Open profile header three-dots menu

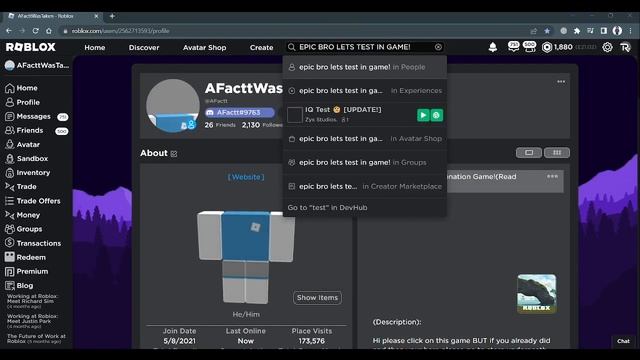click(561, 82)
